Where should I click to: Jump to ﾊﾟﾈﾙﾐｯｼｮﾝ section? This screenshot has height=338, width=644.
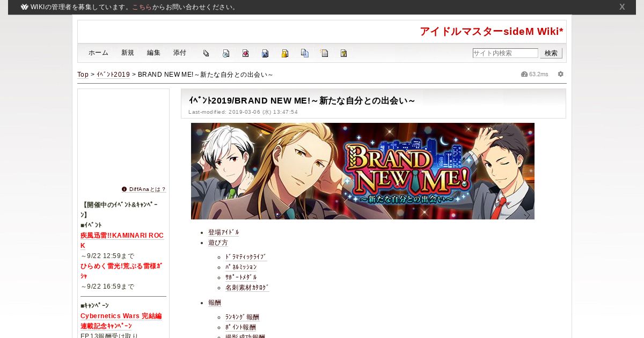pyautogui.click(x=241, y=267)
